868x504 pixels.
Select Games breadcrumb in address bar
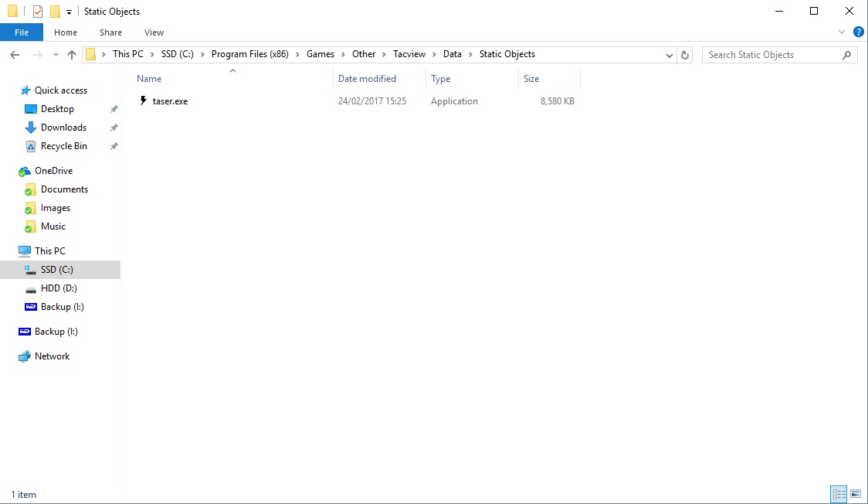[x=320, y=54]
